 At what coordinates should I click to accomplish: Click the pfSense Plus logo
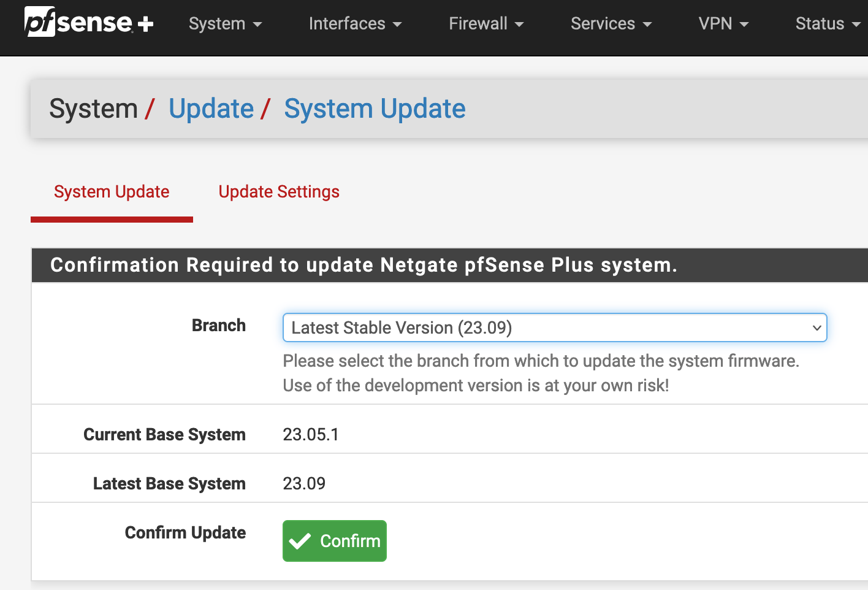point(89,22)
